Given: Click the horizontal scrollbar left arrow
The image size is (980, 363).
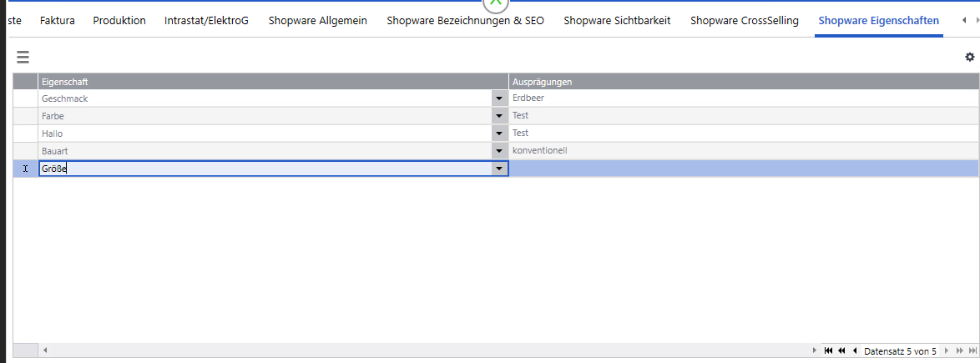Looking at the screenshot, I should 44,351.
